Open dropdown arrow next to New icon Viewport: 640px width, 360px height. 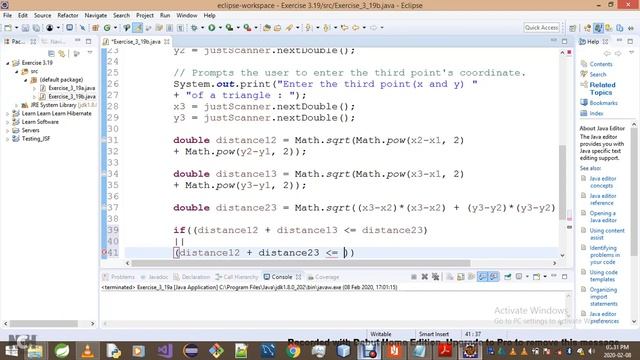(16, 28)
